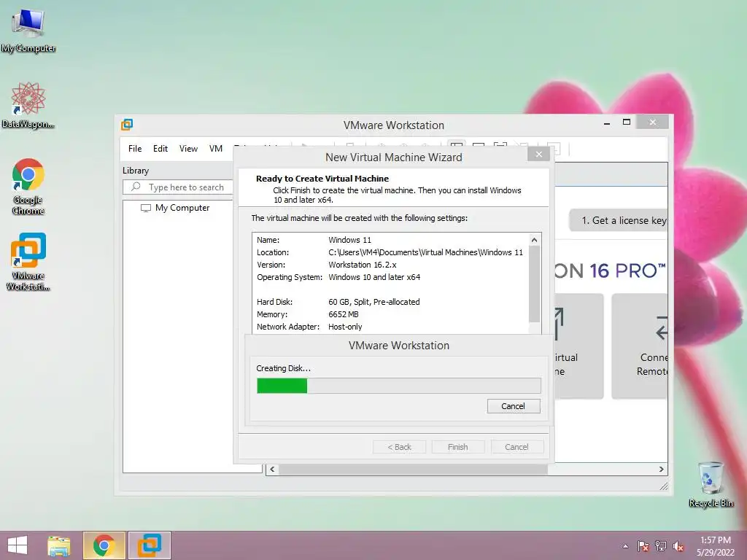Open network status tray icon

click(661, 546)
